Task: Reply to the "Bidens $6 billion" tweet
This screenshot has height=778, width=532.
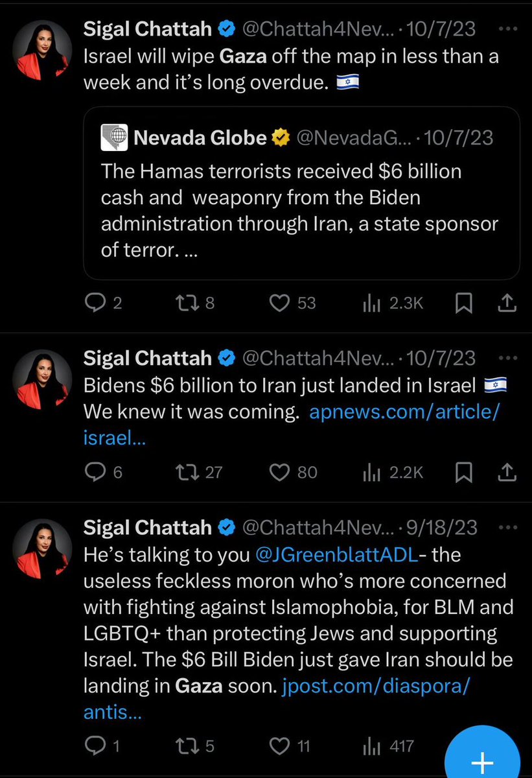Action: (96, 473)
